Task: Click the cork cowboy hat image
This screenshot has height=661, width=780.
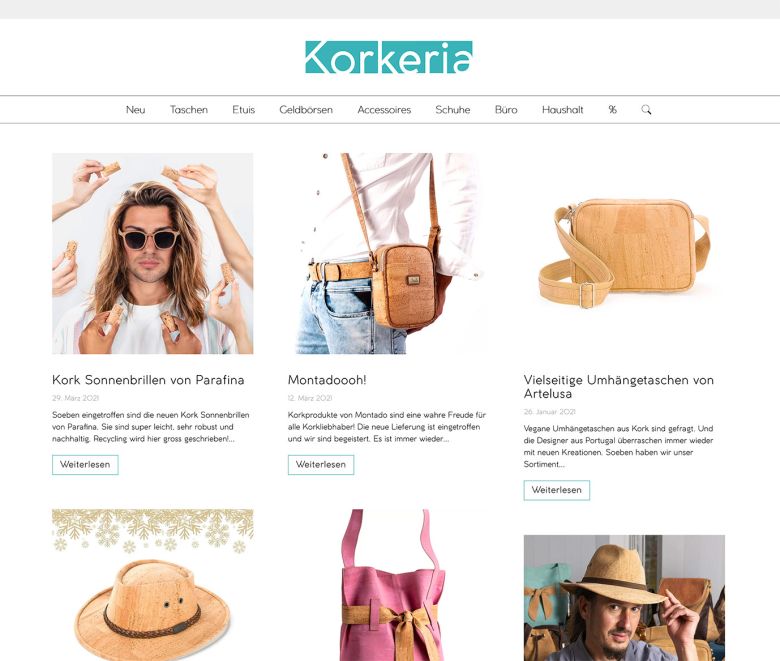Action: pyautogui.click(x=153, y=585)
